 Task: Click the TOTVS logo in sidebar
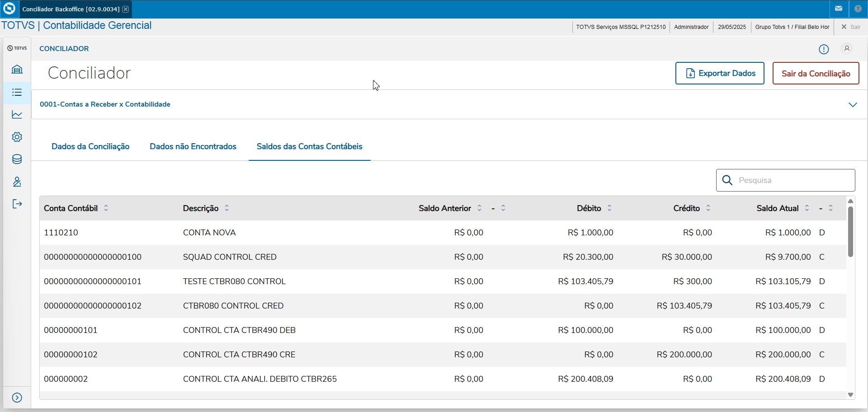click(17, 48)
